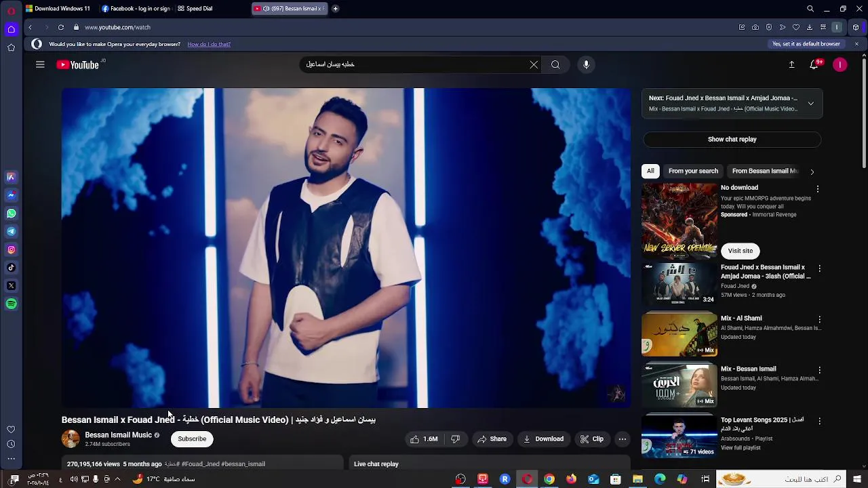The image size is (868, 488).
Task: Open options for the No download ad
Action: [818, 189]
